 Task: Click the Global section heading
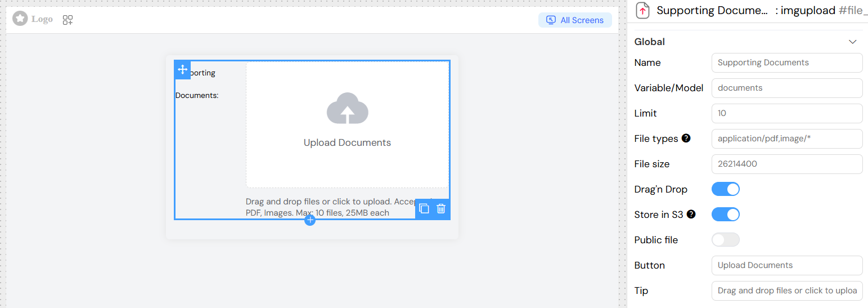[x=649, y=42]
